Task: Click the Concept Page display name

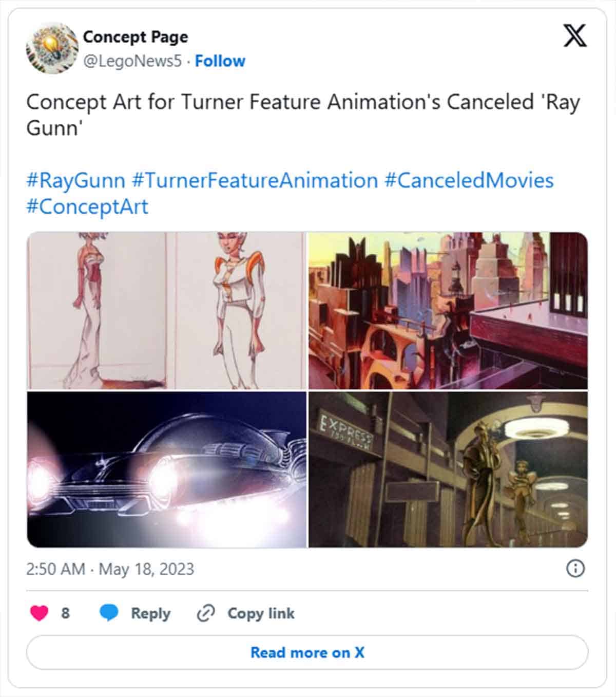Action: click(x=136, y=37)
